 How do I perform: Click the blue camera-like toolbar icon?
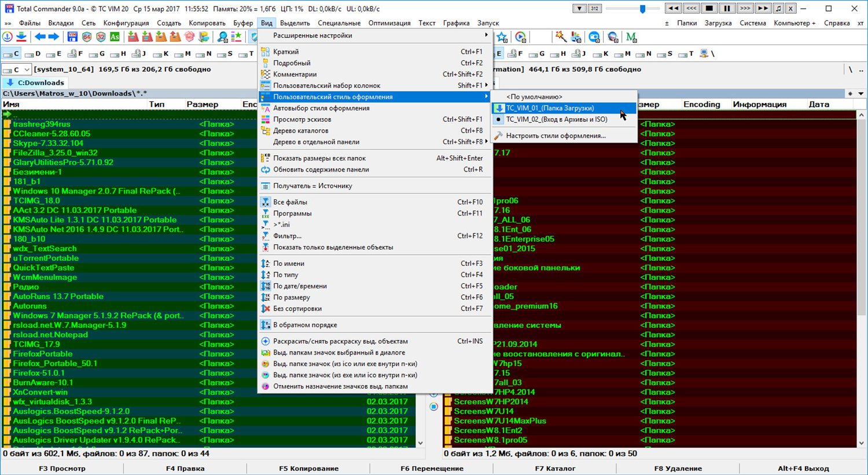pos(594,37)
